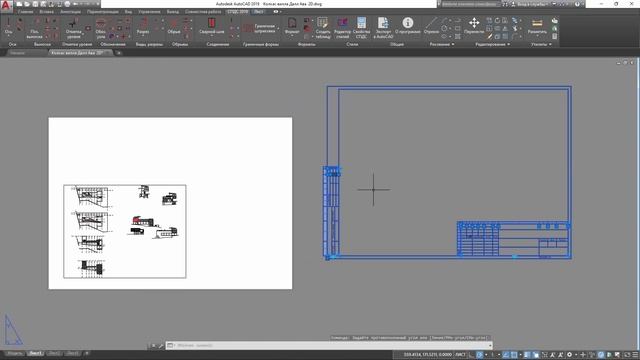The image size is (640, 360).
Task: Select the circle tool in Рисование panel
Action: (x=444, y=28)
